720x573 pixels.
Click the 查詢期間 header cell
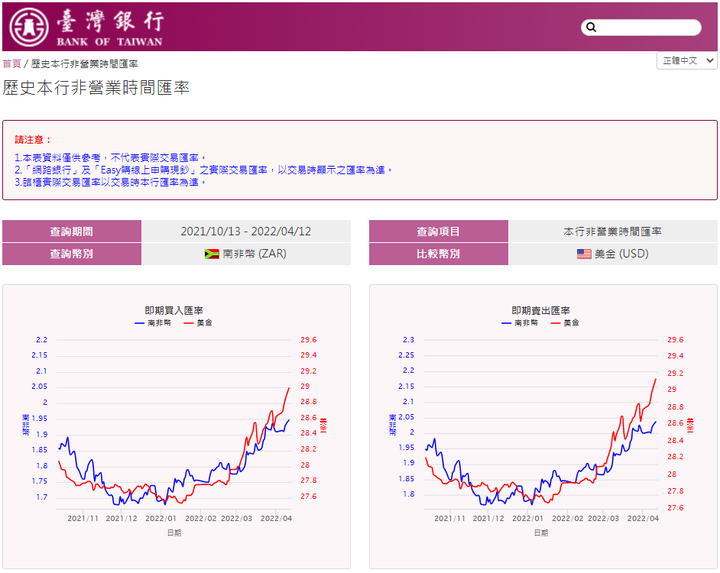[x=72, y=231]
